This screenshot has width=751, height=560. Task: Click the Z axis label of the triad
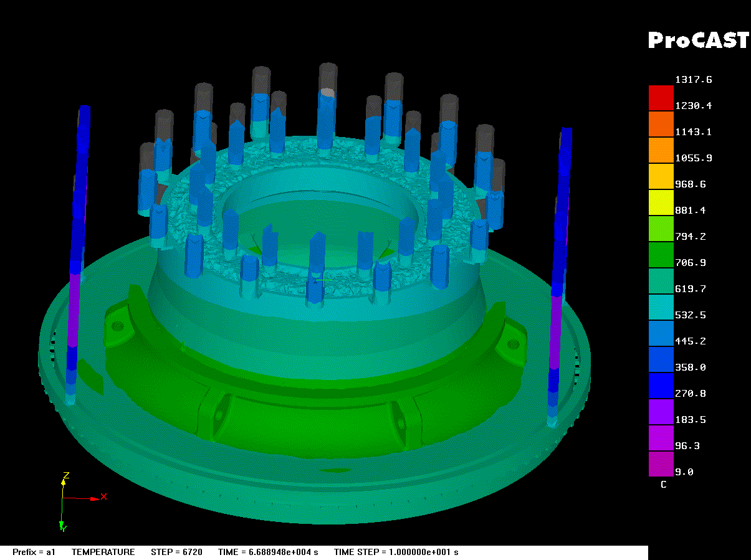(65, 476)
